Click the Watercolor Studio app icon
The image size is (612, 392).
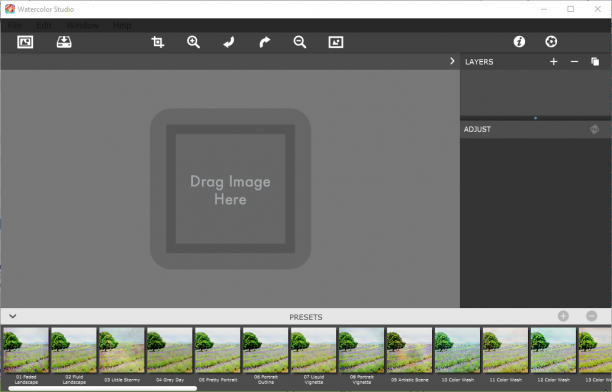point(10,9)
